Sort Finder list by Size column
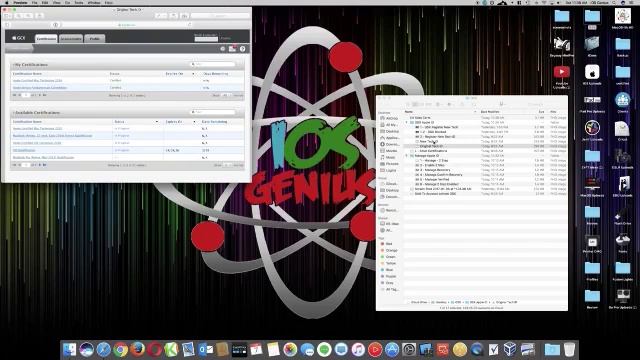 point(540,112)
